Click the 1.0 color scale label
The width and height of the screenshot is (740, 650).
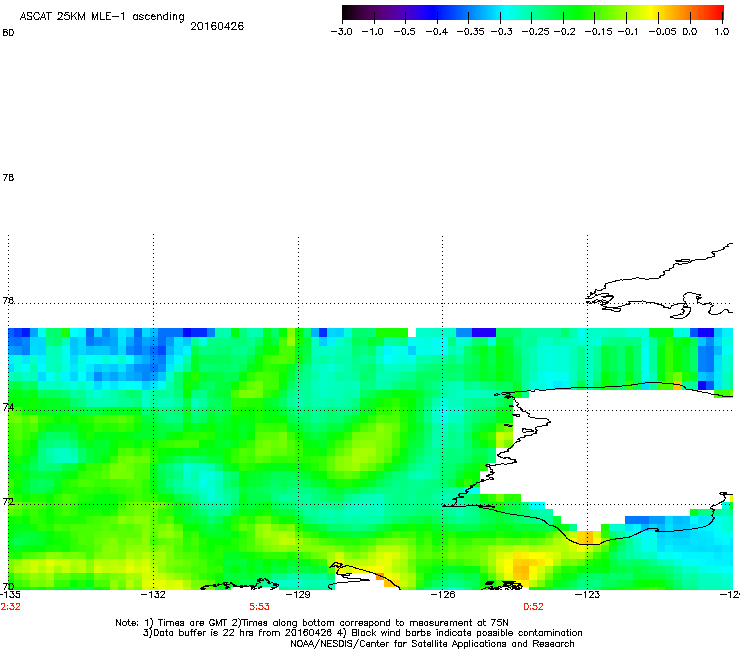pos(722,32)
